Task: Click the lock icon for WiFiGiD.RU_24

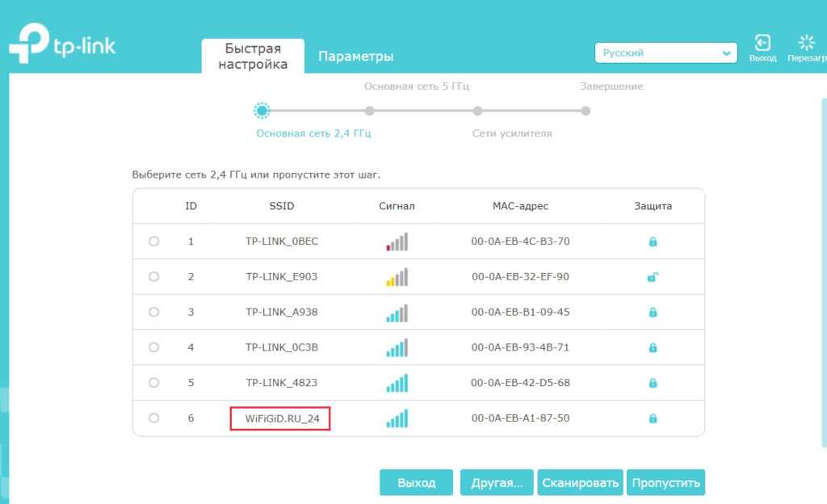Action: pyautogui.click(x=653, y=418)
